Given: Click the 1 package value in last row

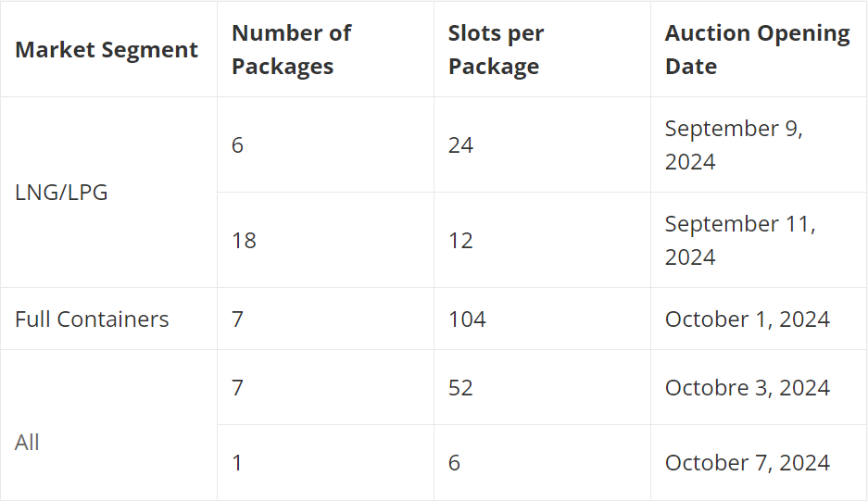Looking at the screenshot, I should click(x=237, y=463).
